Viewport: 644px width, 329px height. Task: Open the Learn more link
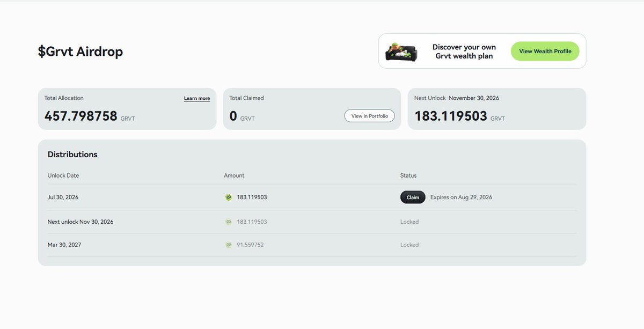tap(197, 98)
